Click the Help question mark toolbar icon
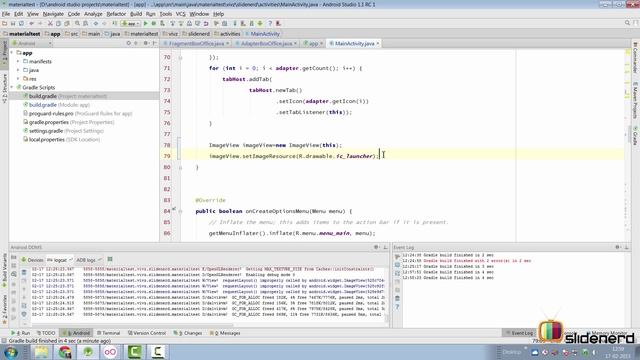640x360 pixels. click(x=270, y=24)
